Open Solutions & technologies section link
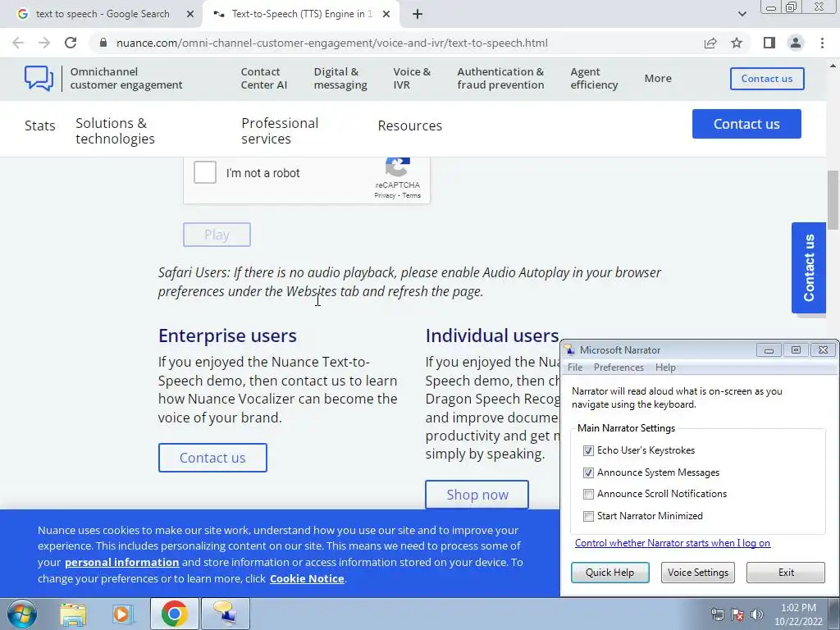840x630 pixels. [115, 130]
